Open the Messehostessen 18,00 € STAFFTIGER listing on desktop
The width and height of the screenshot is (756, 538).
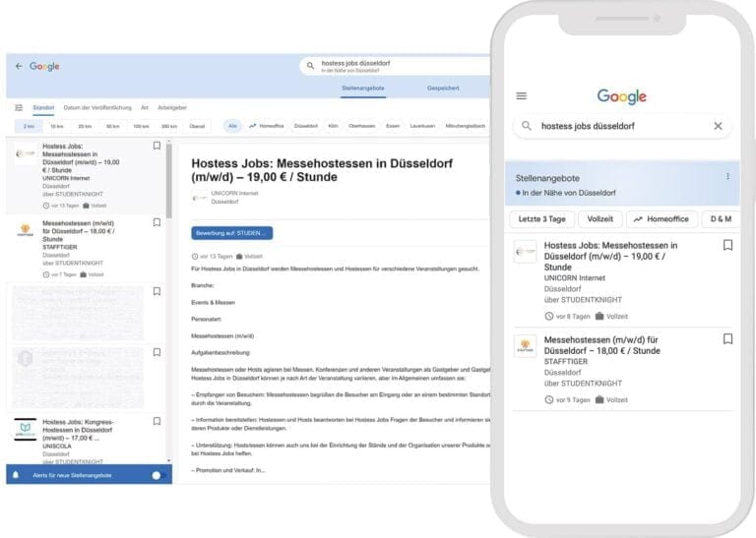coord(87,249)
